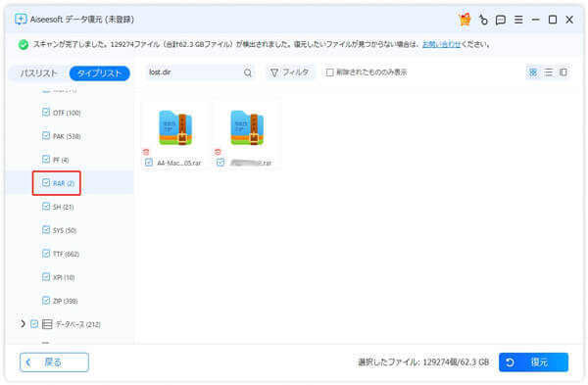Click the 復元 recover button
The width and height of the screenshot is (588, 385).
click(x=533, y=362)
